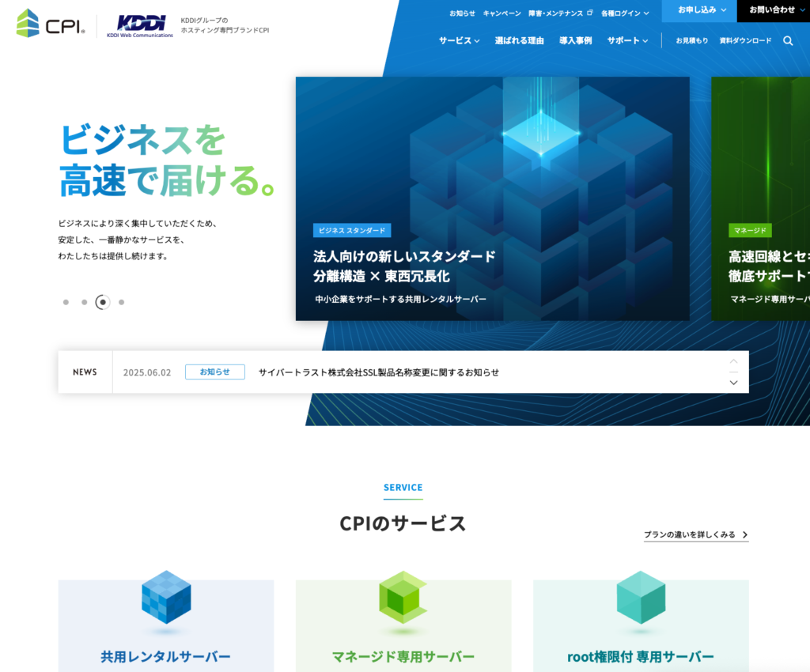Open search with the magnifier icon
Viewport: 810px width, 672px height.
click(788, 41)
